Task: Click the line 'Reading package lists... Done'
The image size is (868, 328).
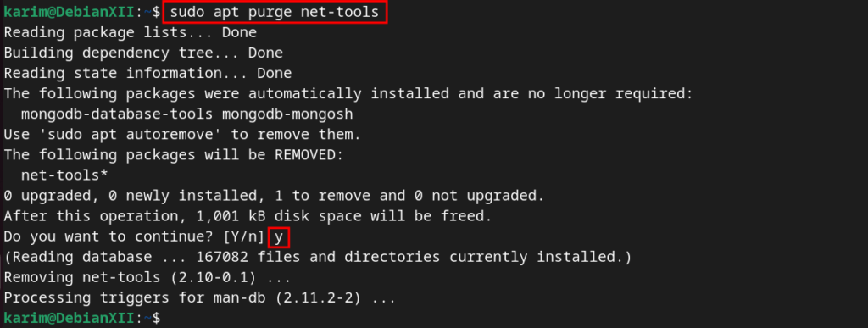Action: [x=130, y=33]
